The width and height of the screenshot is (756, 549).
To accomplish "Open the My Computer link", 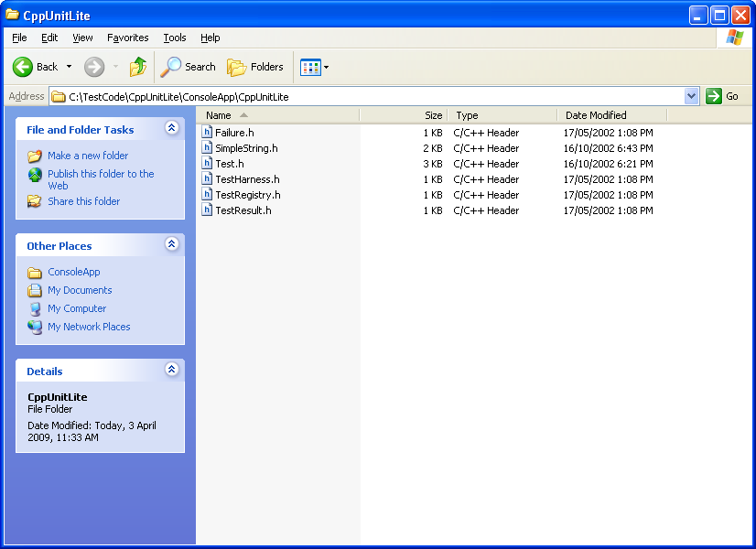I will click(77, 308).
